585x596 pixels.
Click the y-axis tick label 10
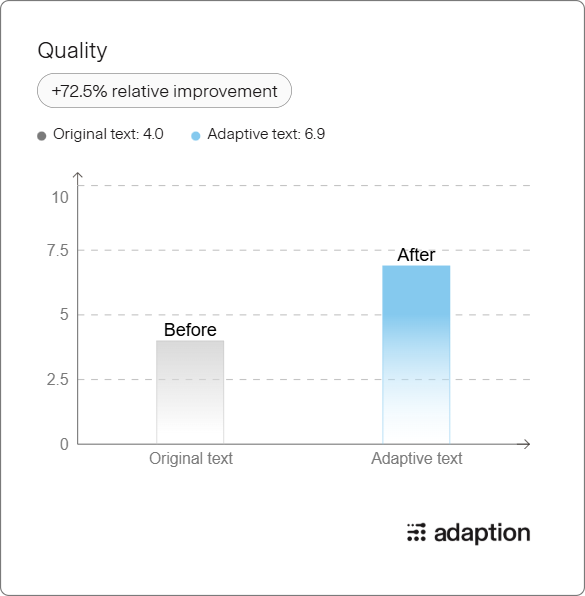[x=60, y=198]
